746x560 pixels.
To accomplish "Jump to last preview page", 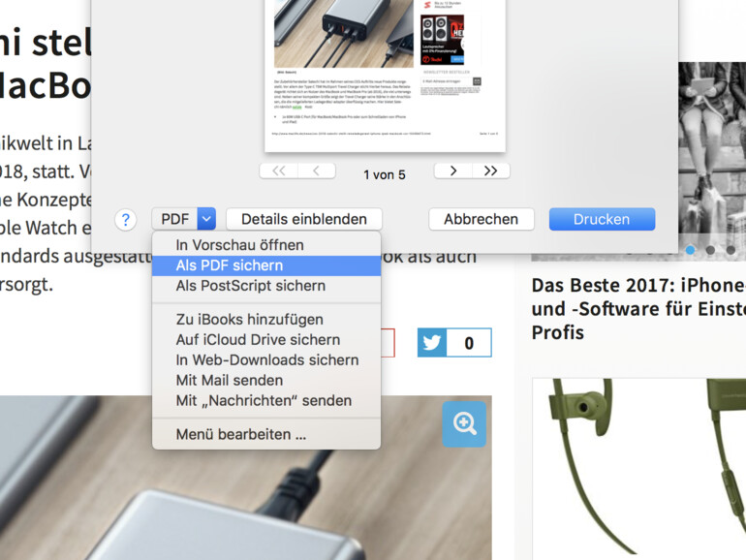I will tap(491, 171).
